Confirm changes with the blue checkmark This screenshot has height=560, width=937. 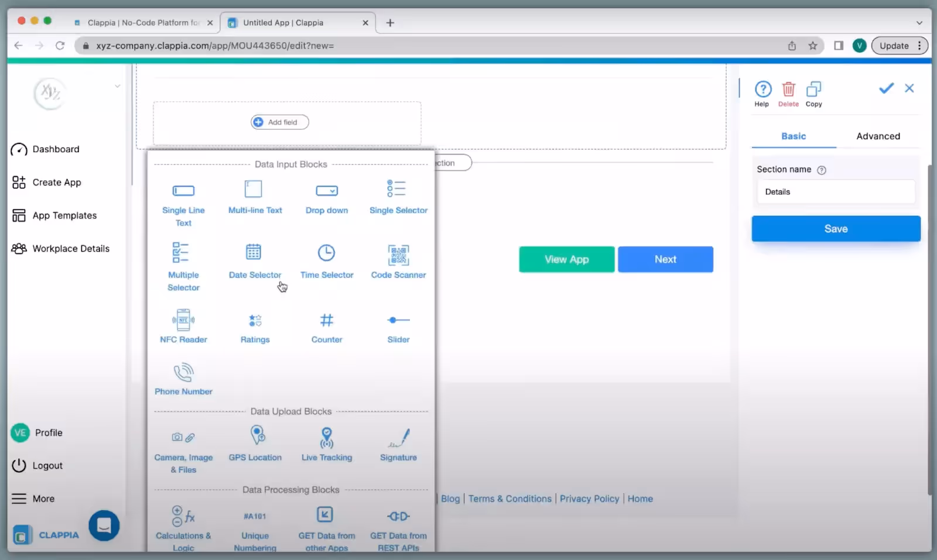[x=886, y=88]
